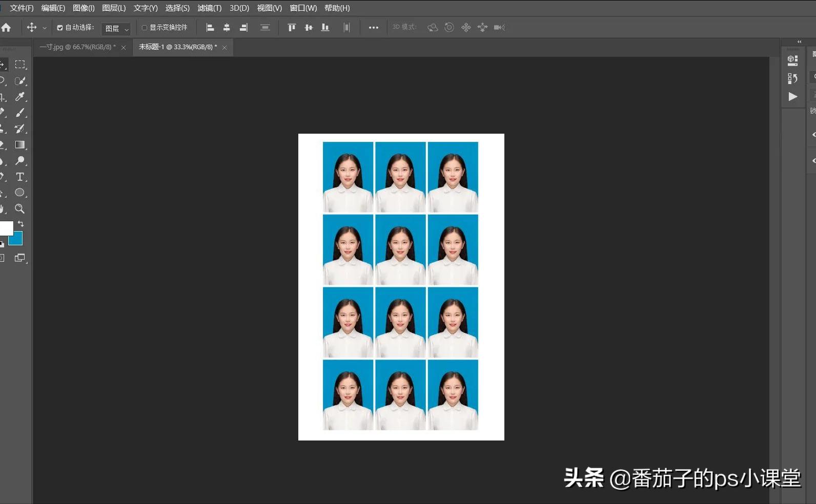Open the 图层(L) menu
The image size is (816, 504).
[x=114, y=8]
